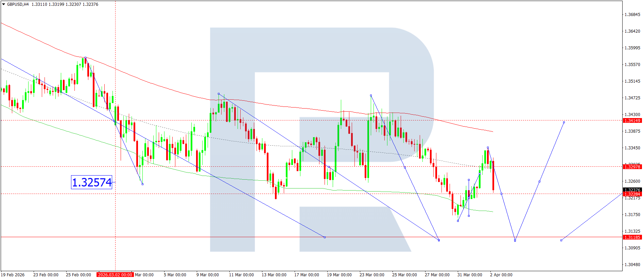This screenshot has height=279, width=644.
Task: Click the 2 Apr 00:00 time axis label
Action: pyautogui.click(x=501, y=275)
